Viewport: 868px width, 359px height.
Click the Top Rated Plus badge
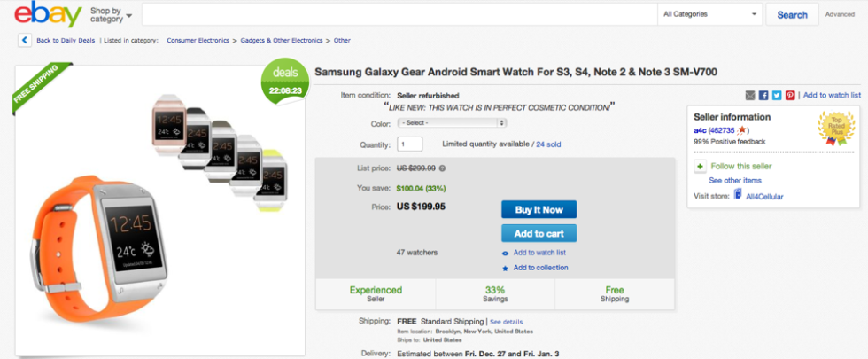(835, 129)
